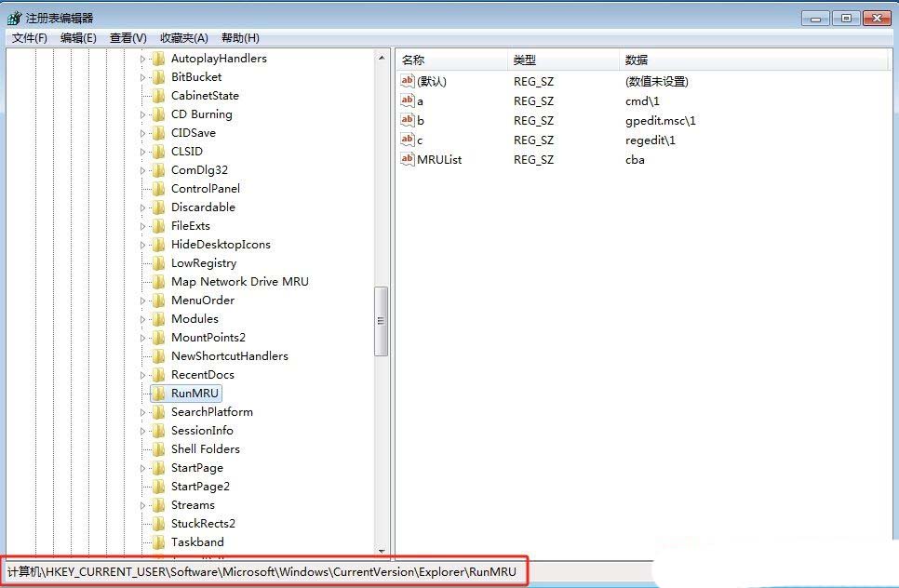Image resolution: width=899 pixels, height=588 pixels.
Task: Click the string value icon for entry a
Action: [x=407, y=100]
